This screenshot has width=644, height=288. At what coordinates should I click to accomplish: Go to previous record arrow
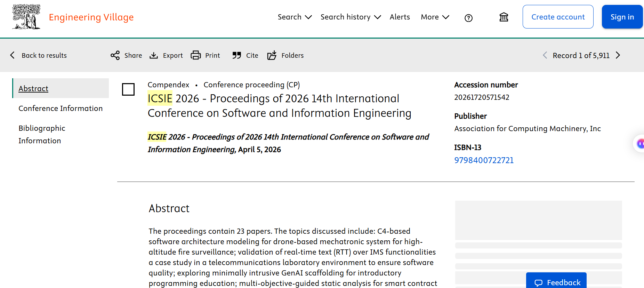click(x=545, y=55)
